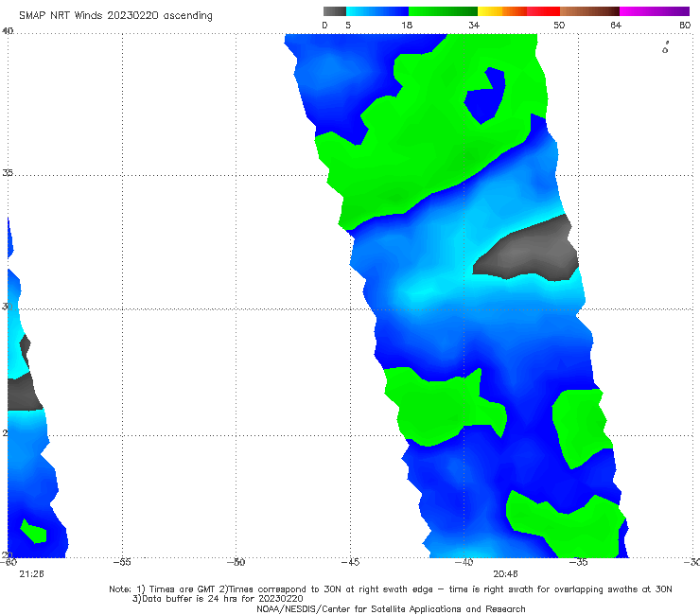Click the small green patch in left swath
The height and width of the screenshot is (615, 700).
coord(33,532)
